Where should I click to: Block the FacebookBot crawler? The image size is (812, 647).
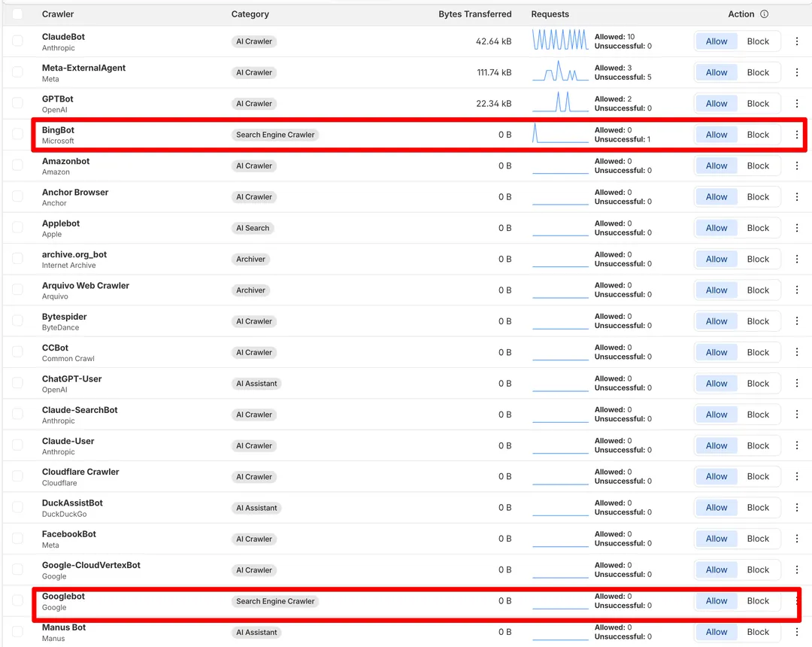[x=758, y=539]
